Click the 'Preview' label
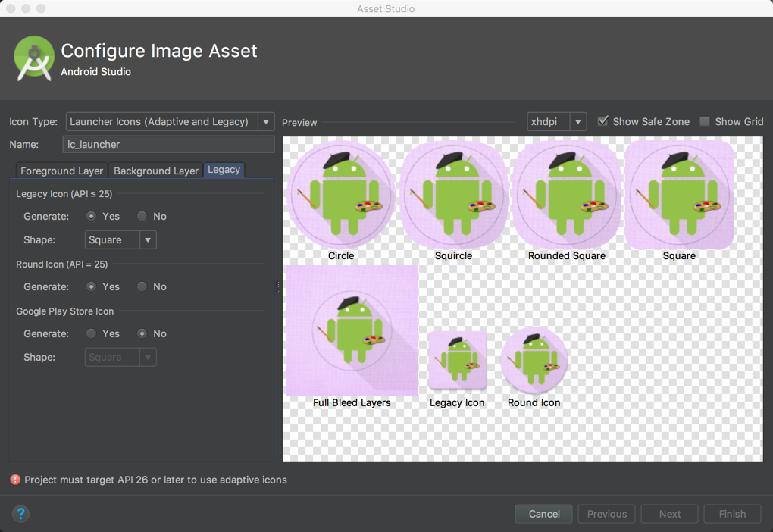Viewport: 773px width, 532px height. pyautogui.click(x=299, y=122)
